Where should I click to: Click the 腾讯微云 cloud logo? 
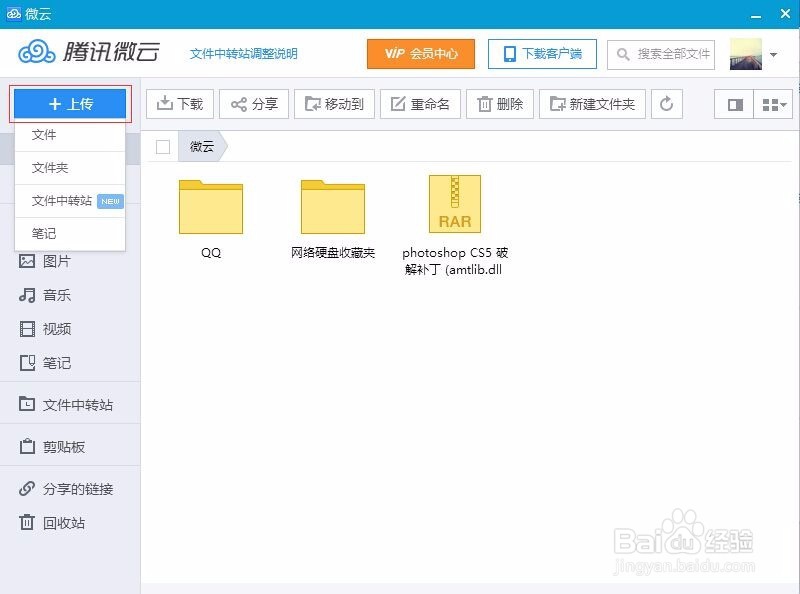point(89,52)
